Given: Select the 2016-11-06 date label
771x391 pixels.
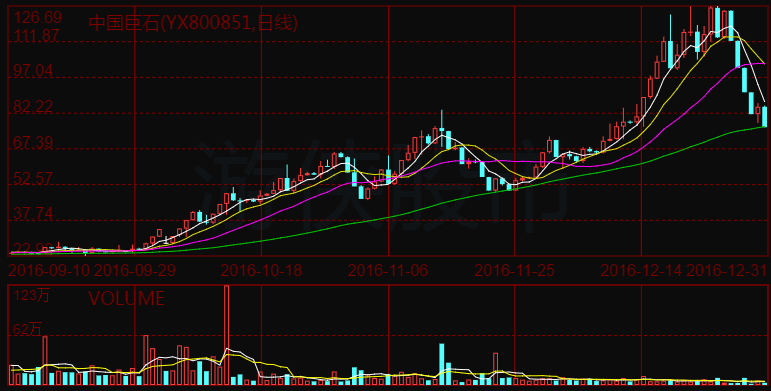Looking at the screenshot, I should click(x=388, y=270).
